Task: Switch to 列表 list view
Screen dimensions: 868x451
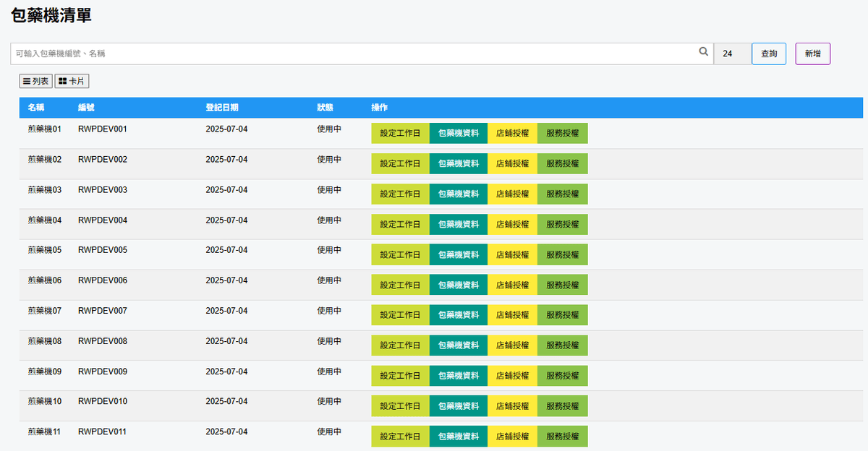Action: pos(35,82)
